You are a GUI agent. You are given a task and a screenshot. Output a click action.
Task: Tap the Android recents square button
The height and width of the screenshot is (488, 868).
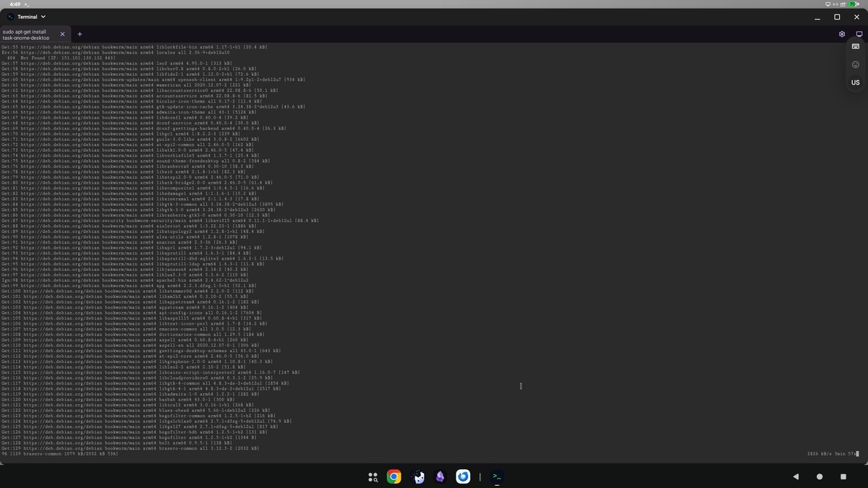tap(843, 476)
